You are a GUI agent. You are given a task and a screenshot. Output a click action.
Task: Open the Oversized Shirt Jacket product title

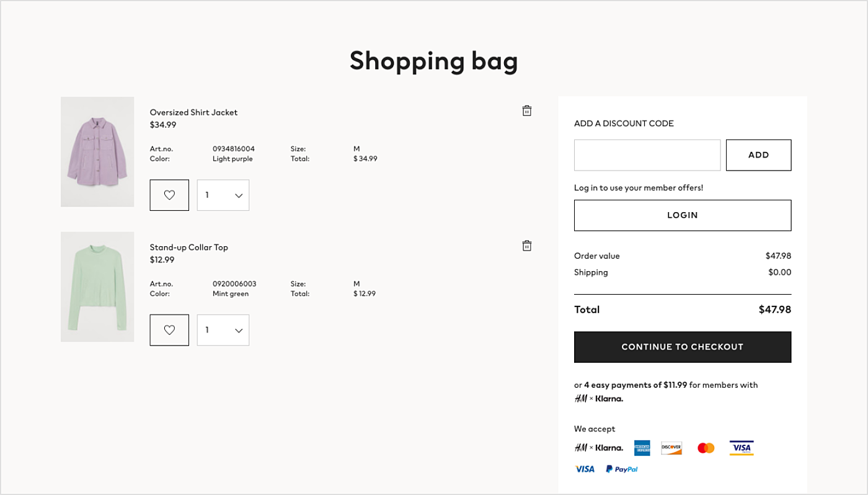tap(193, 112)
